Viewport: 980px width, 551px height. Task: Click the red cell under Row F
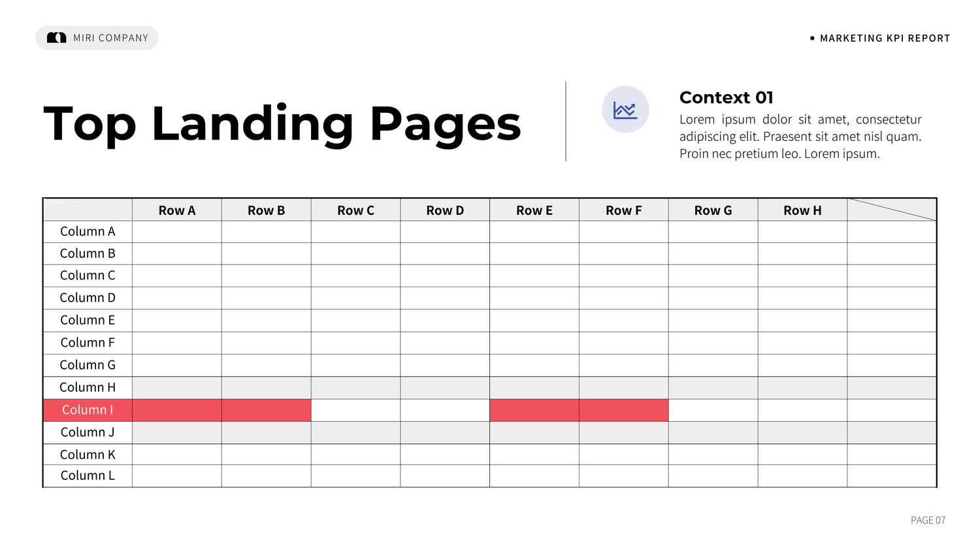(x=624, y=410)
